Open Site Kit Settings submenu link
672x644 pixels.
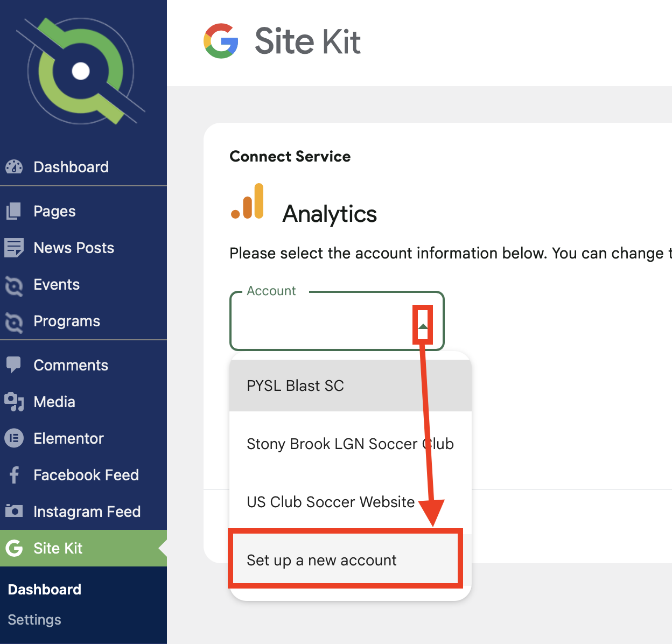(x=34, y=620)
